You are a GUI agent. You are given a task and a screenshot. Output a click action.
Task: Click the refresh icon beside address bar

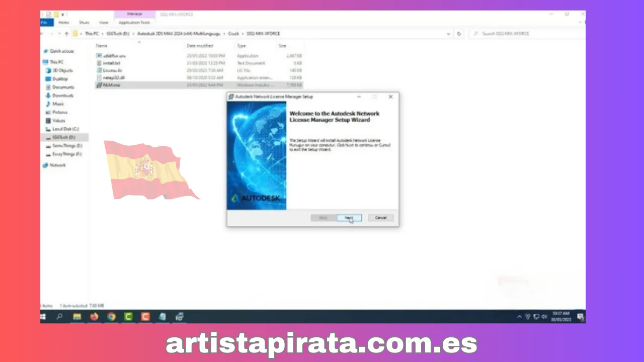pos(459,34)
